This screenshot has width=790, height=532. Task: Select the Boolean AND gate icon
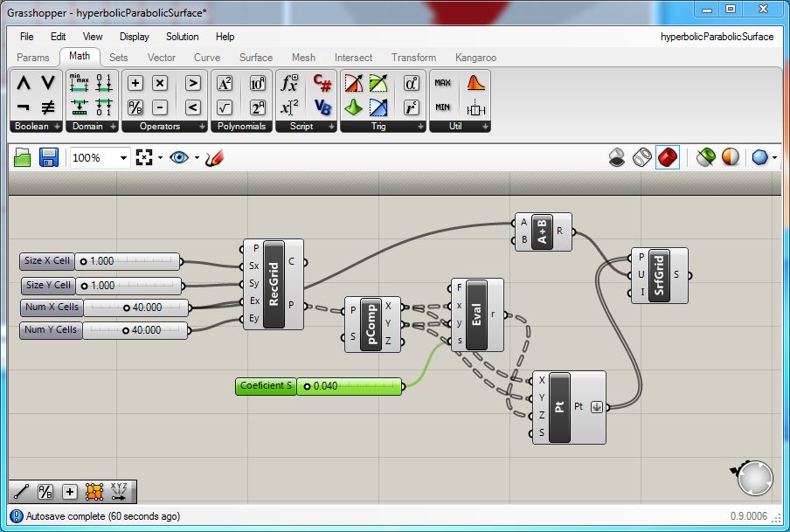click(x=24, y=83)
